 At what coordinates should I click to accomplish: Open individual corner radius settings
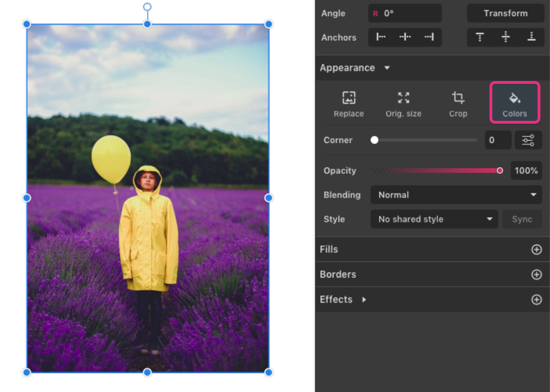(x=528, y=140)
